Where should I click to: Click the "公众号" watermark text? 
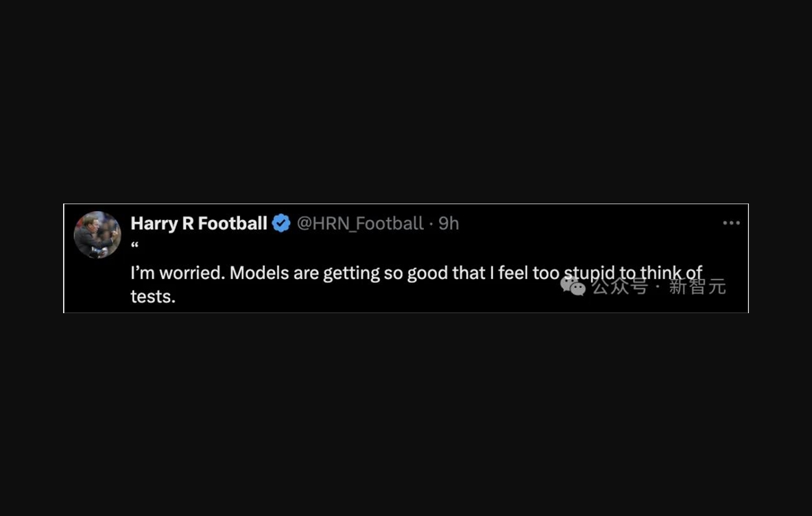(619, 286)
